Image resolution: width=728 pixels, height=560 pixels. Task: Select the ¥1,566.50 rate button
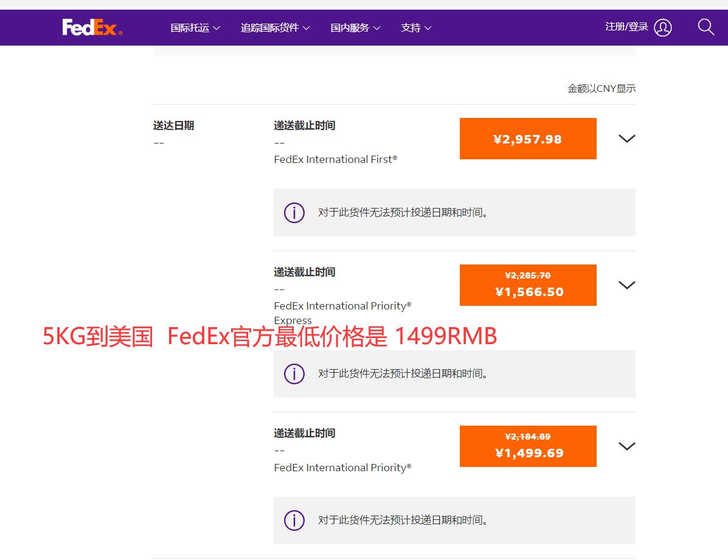[528, 286]
